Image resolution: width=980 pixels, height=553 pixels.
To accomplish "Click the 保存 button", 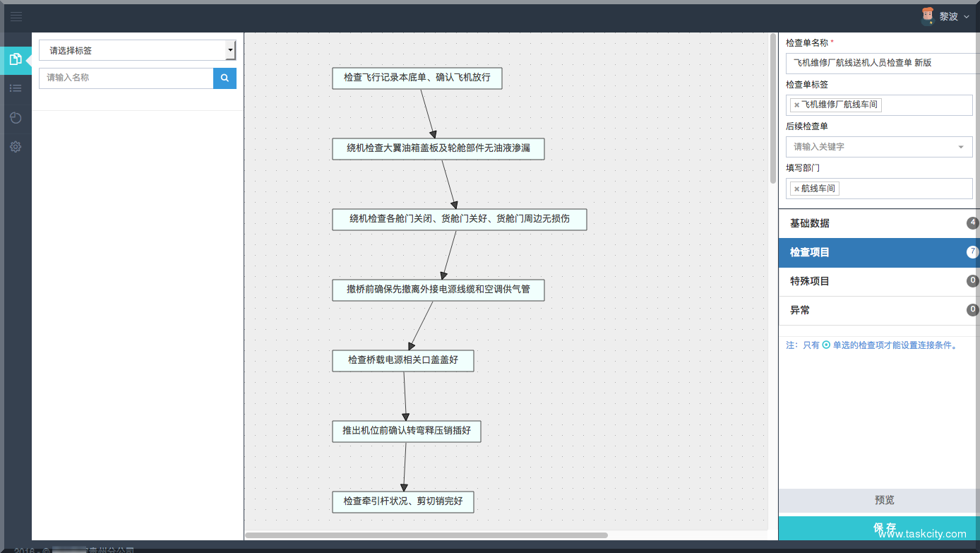I will pos(884,528).
